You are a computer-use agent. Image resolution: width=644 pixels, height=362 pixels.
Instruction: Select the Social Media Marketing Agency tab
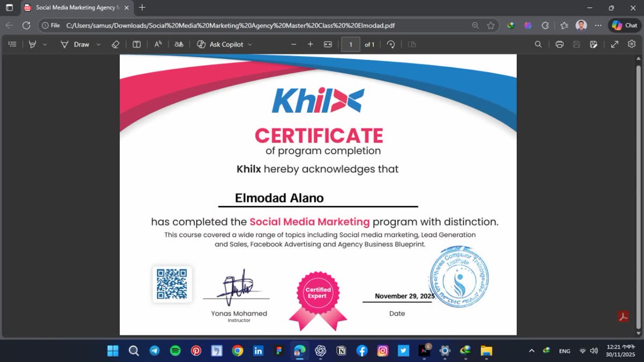(76, 8)
